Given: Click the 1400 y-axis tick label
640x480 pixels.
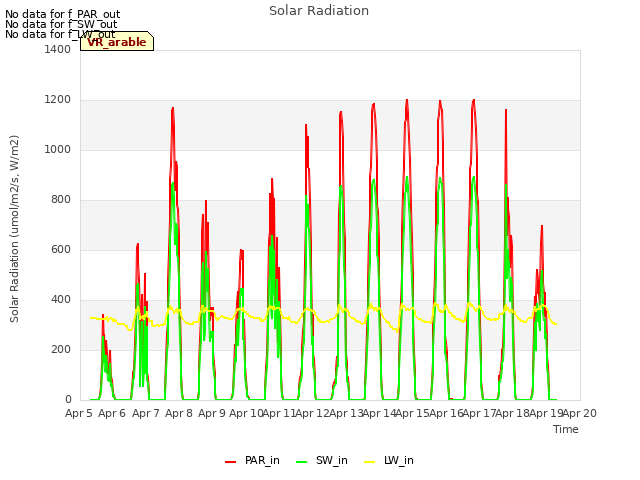Looking at the screenshot, I should [58, 49].
